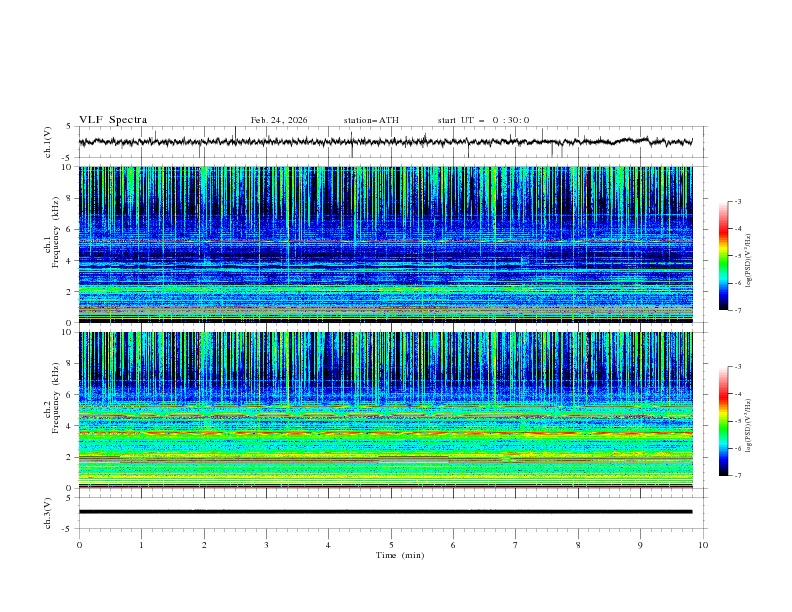792x612 pixels.
Task: Click the ch.1 voltage waveform trace
Action: click(x=385, y=142)
